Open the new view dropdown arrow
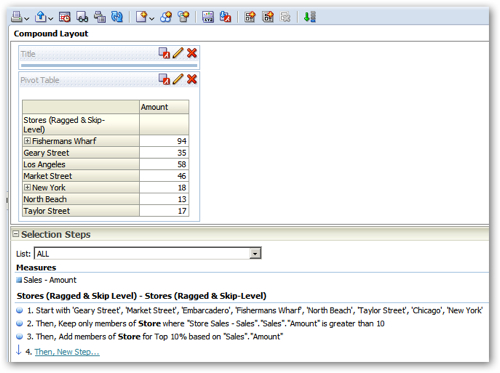This screenshot has height=373, width=500. (152, 19)
